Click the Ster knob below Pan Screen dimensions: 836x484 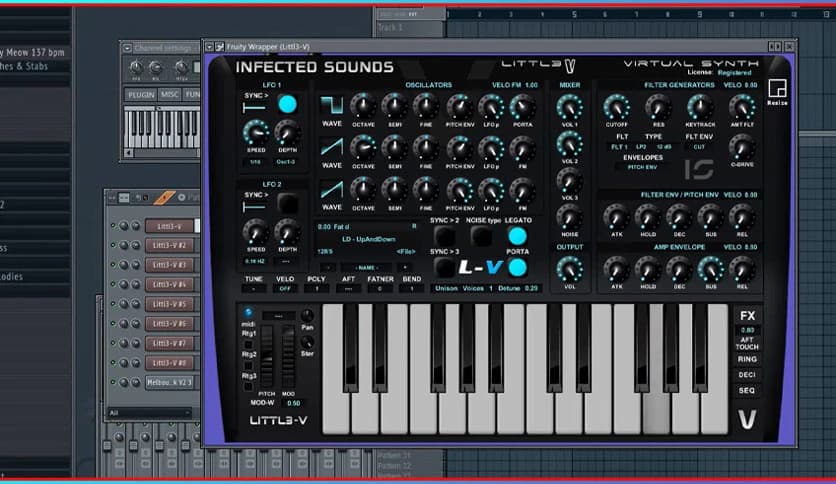307,342
